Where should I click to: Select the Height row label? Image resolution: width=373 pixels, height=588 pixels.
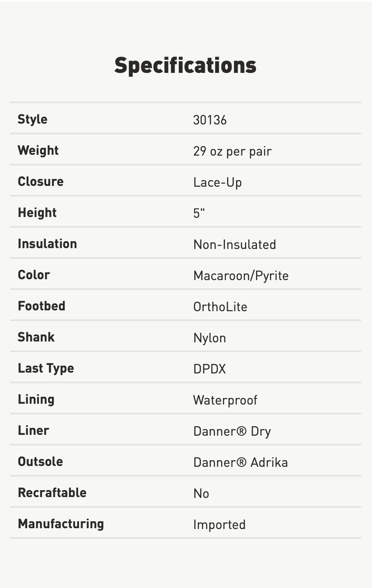click(37, 213)
